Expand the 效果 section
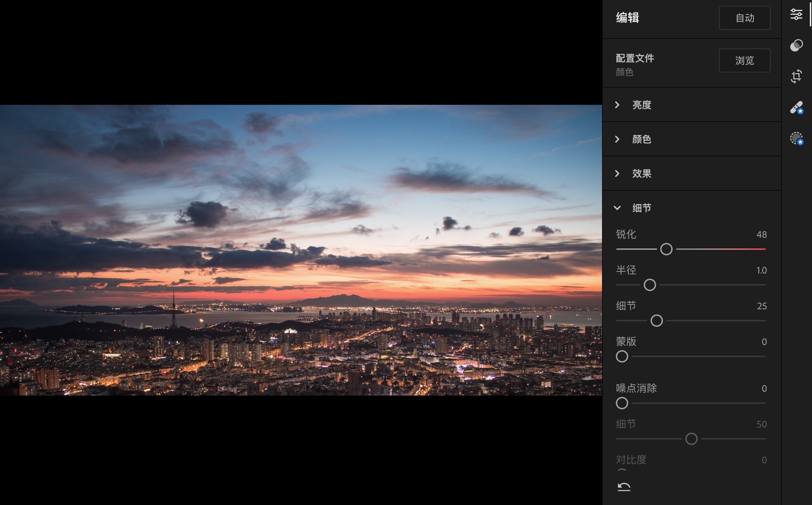Viewport: 812px width, 505px height. click(x=641, y=174)
